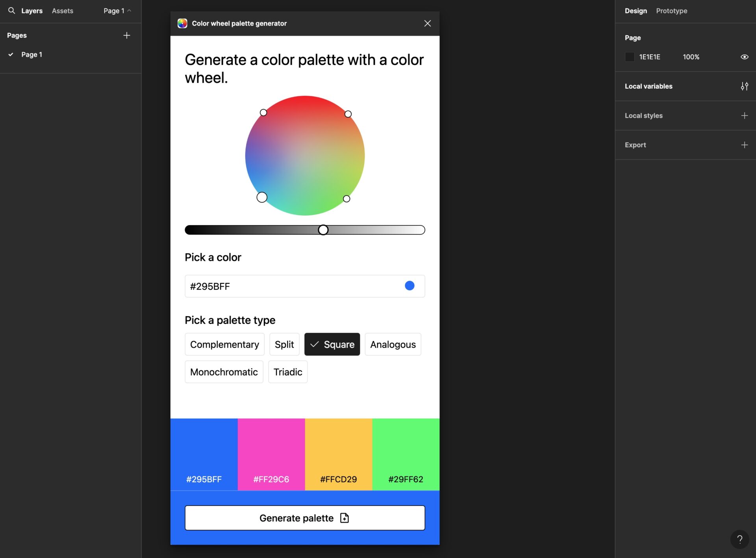Image resolution: width=756 pixels, height=558 pixels.
Task: Click the Add local styles icon
Action: (745, 116)
